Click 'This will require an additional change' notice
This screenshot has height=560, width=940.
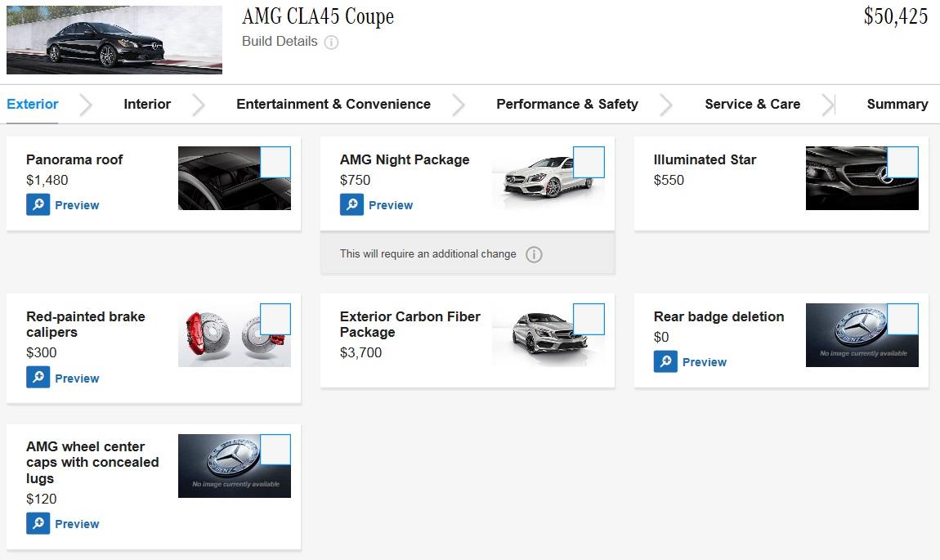point(428,253)
